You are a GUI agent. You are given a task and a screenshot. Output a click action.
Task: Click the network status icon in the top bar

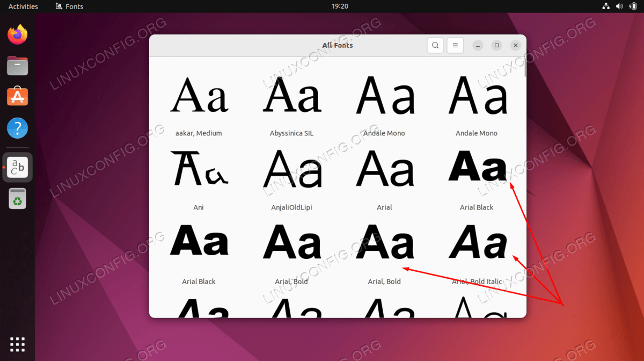click(x=606, y=6)
